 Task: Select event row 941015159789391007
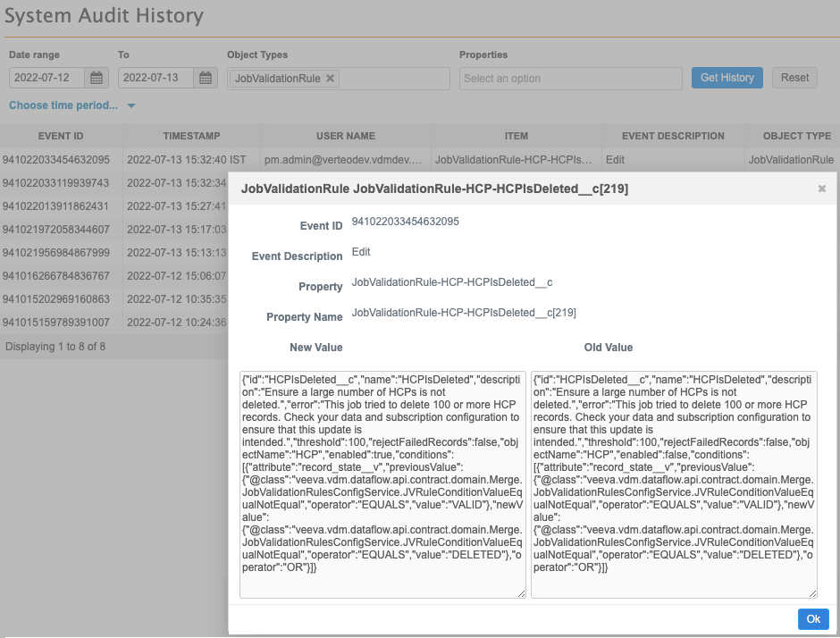tap(56, 323)
